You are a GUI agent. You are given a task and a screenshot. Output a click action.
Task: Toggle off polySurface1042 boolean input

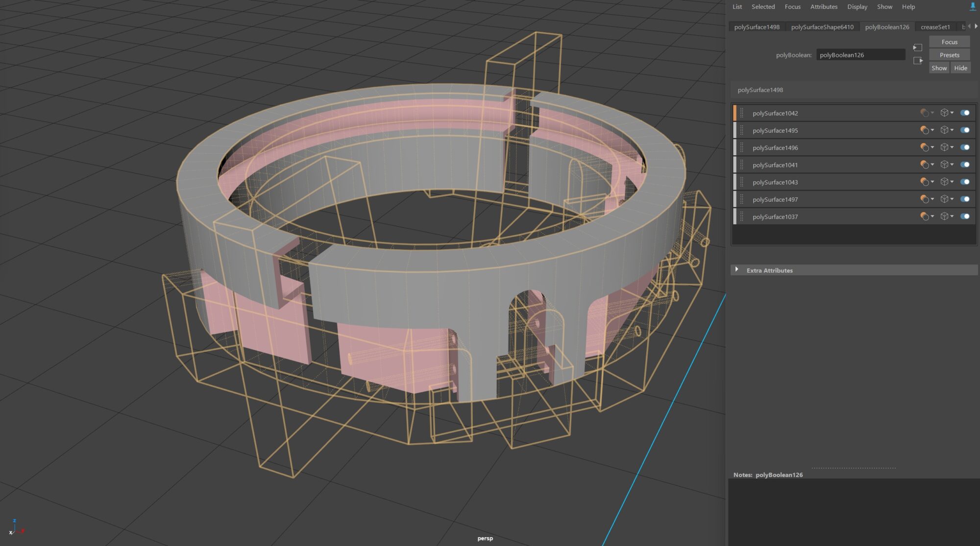965,113
